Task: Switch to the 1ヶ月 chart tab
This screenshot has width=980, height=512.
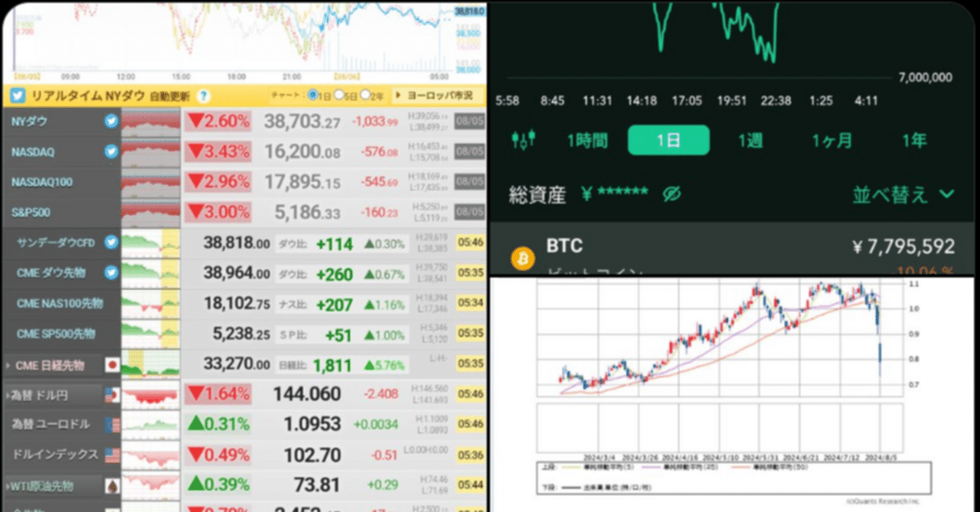Action: pyautogui.click(x=832, y=140)
